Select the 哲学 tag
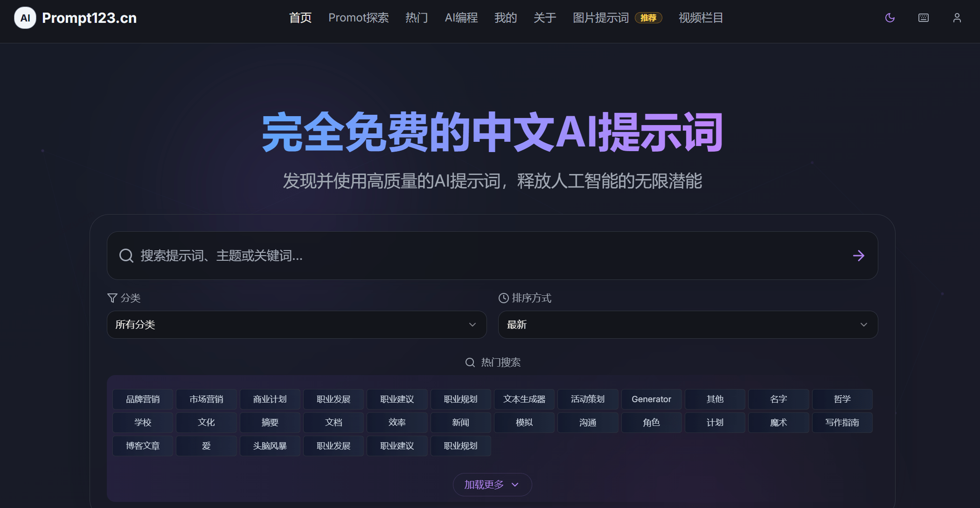The height and width of the screenshot is (508, 980). [x=842, y=399]
